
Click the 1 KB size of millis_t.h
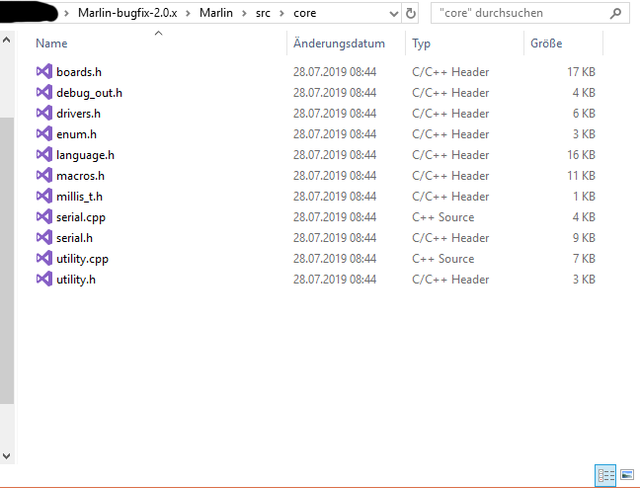pos(584,196)
